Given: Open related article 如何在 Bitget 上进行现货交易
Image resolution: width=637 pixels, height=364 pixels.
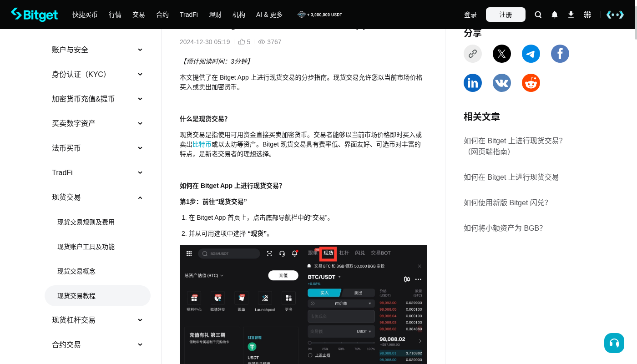Looking at the screenshot, I should click(x=511, y=177).
